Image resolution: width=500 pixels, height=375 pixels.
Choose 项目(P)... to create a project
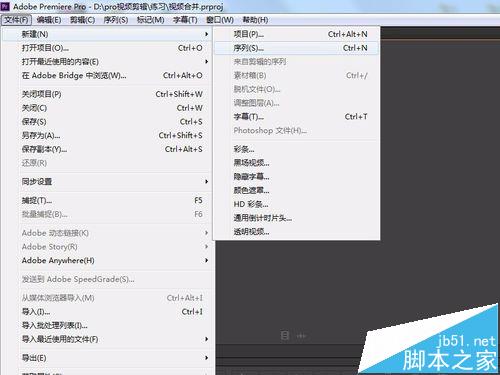(x=296, y=34)
